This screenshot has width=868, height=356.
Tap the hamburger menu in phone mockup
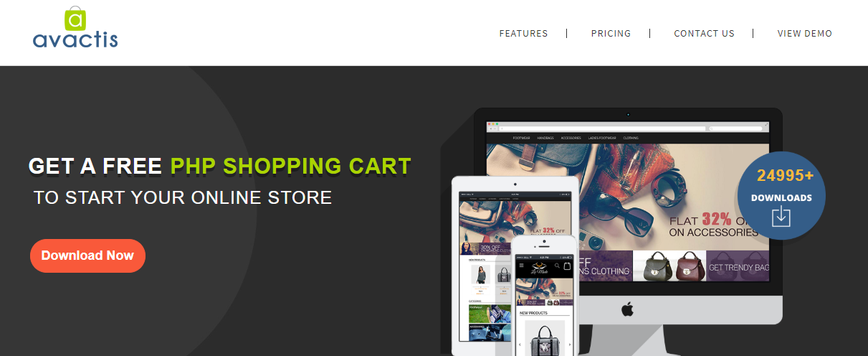click(x=521, y=266)
